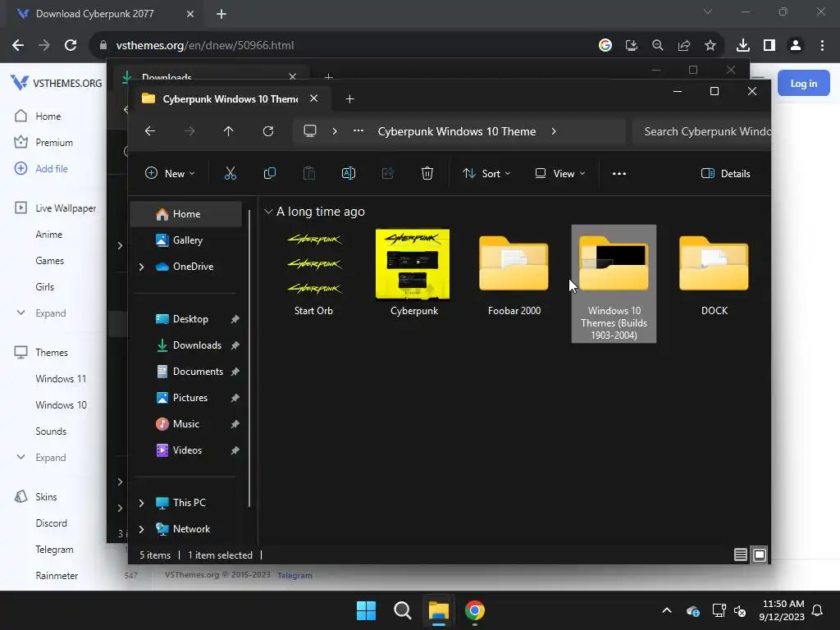
Task: Click the install app icon in address bar
Action: pos(631,45)
